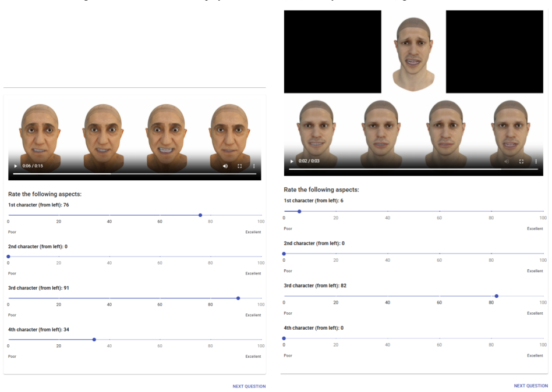Enter fullscreen on the right video
Viewport: 552px width, 392px height.
[521, 161]
